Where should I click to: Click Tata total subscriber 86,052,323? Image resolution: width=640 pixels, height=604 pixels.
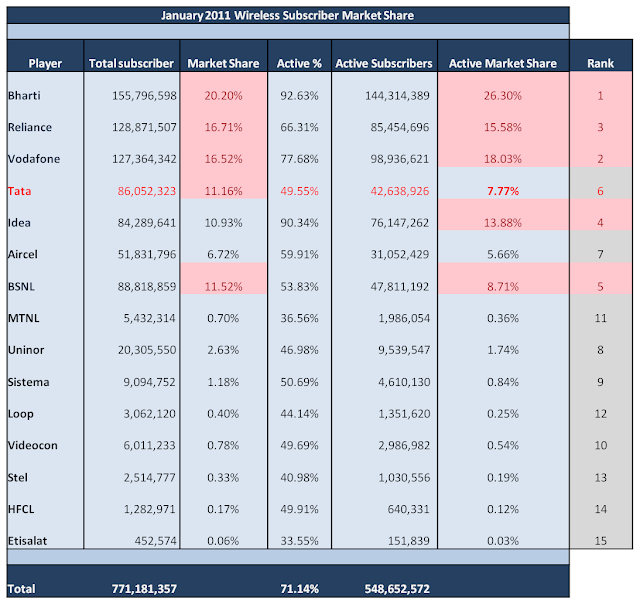[147, 191]
